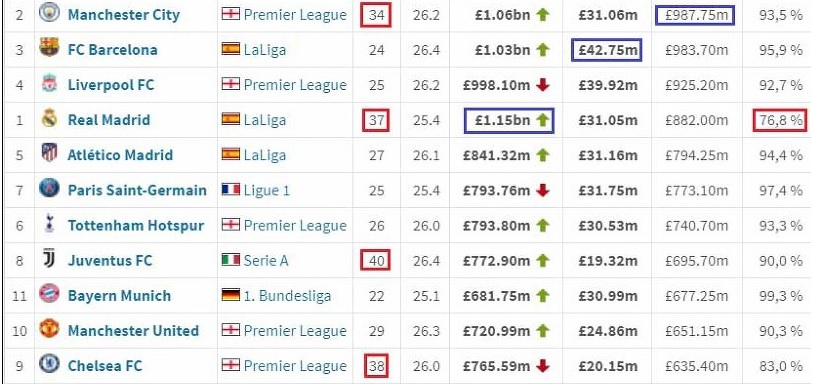813x384 pixels.
Task: Click the Liverpool FC club crest
Action: (x=49, y=83)
